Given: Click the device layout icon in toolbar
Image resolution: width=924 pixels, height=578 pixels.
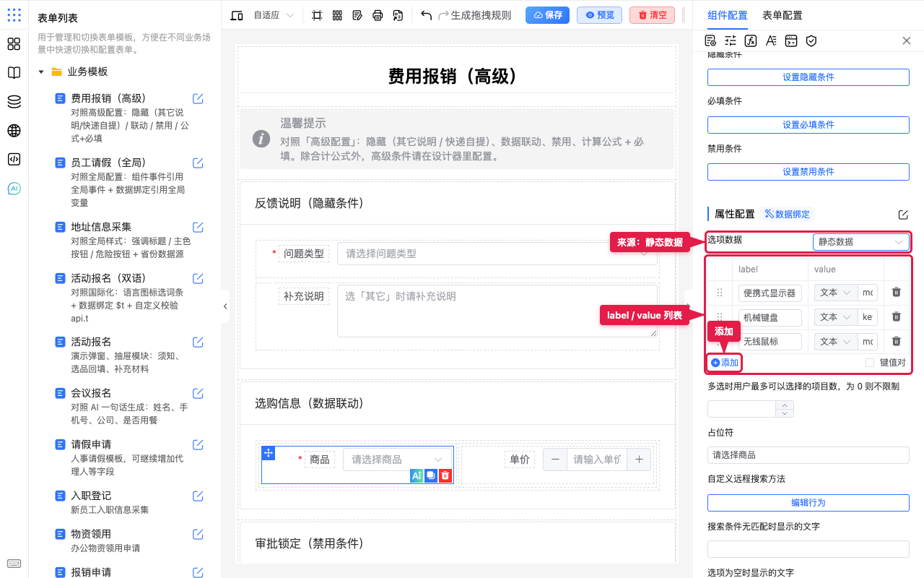Looking at the screenshot, I should click(x=237, y=15).
